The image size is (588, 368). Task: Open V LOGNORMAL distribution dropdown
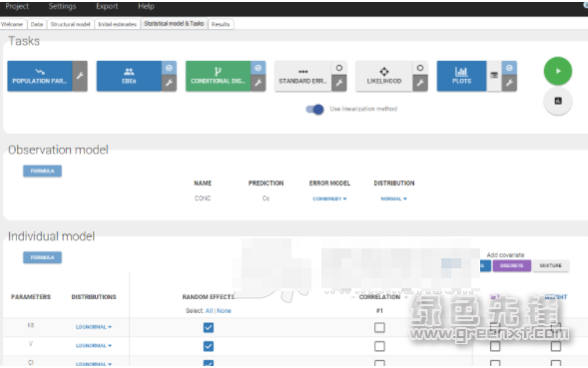point(94,345)
